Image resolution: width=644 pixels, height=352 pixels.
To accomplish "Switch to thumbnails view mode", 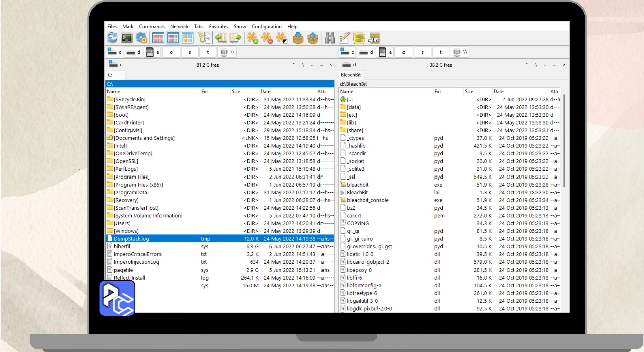I will (188, 38).
